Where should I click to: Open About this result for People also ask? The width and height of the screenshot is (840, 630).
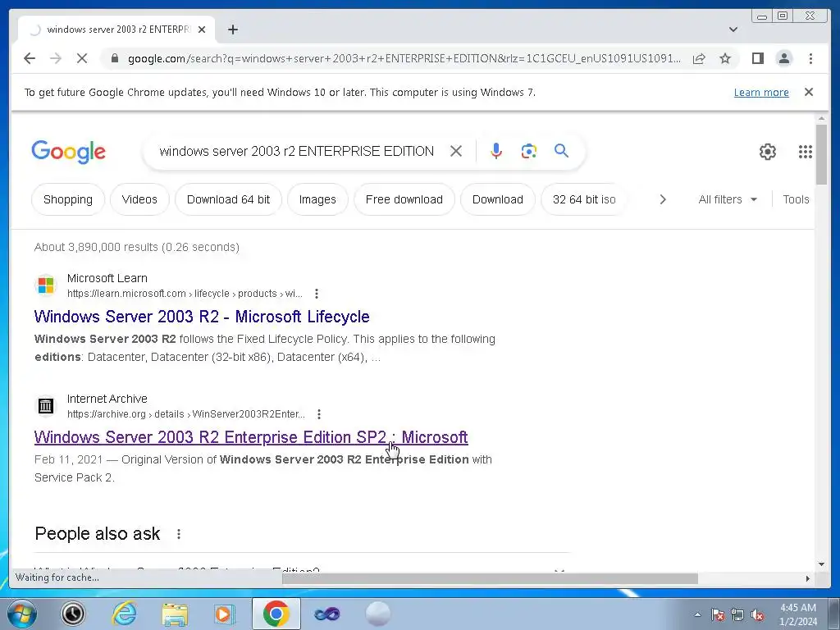[x=178, y=533]
